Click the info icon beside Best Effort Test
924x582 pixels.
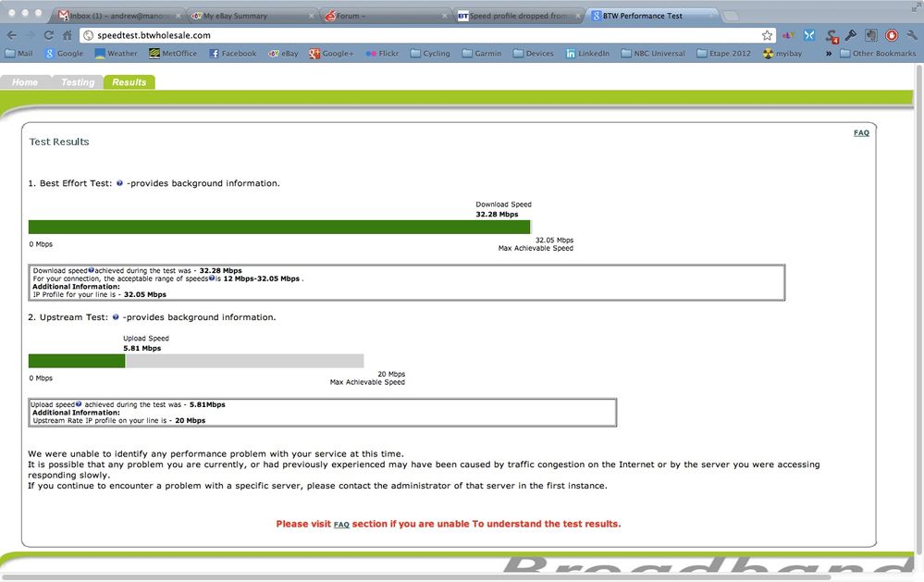119,183
